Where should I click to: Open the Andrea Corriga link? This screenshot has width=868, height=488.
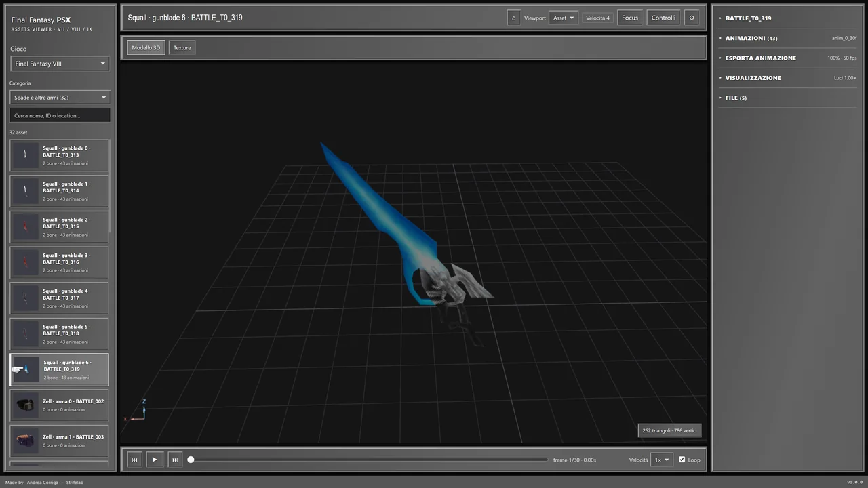click(x=43, y=483)
